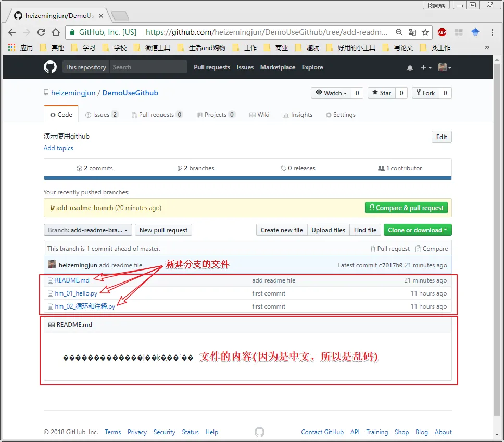Click the Google Translate icon in address bar
The height and width of the screenshot is (442, 504).
pos(412,32)
